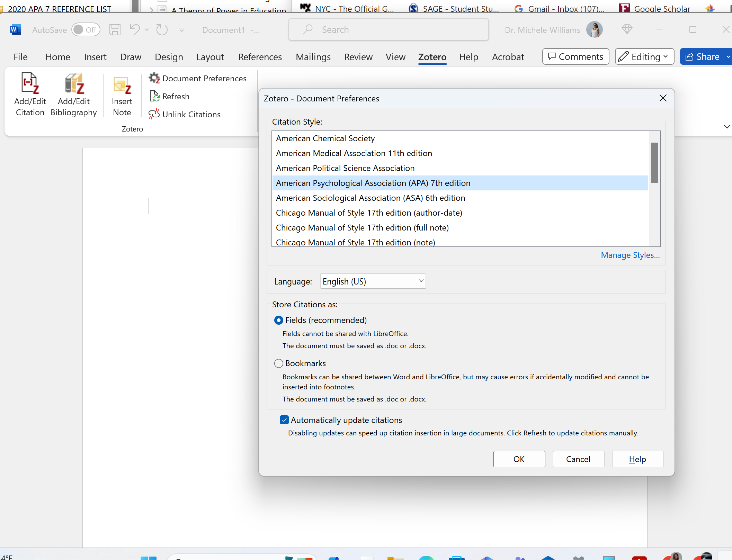Click the Add/Edit Citation icon

pyautogui.click(x=30, y=83)
